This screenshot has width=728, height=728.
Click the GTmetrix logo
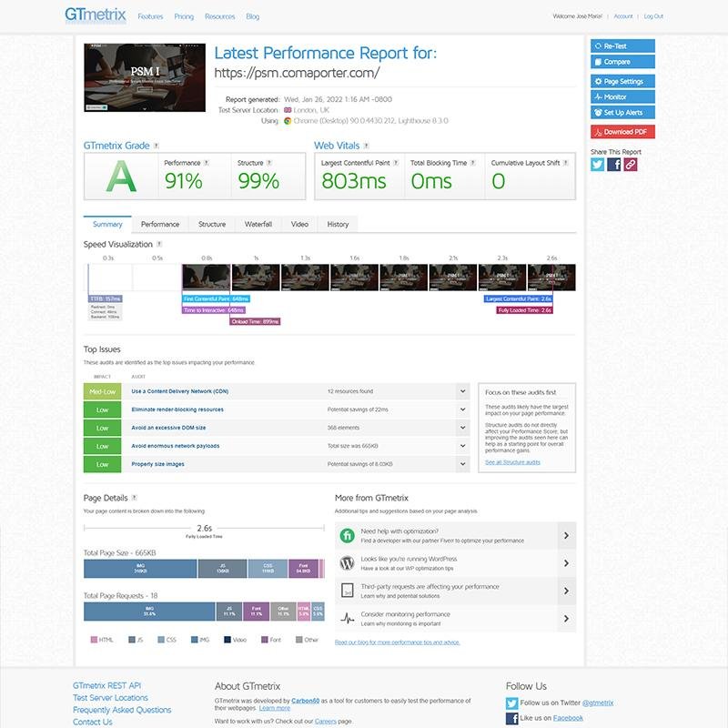point(96,15)
